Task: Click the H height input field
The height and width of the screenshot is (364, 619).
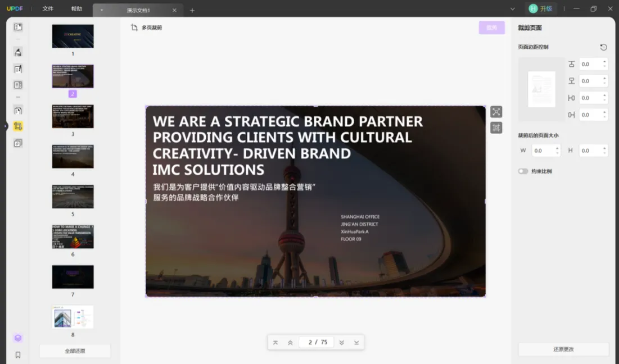Action: pos(593,151)
